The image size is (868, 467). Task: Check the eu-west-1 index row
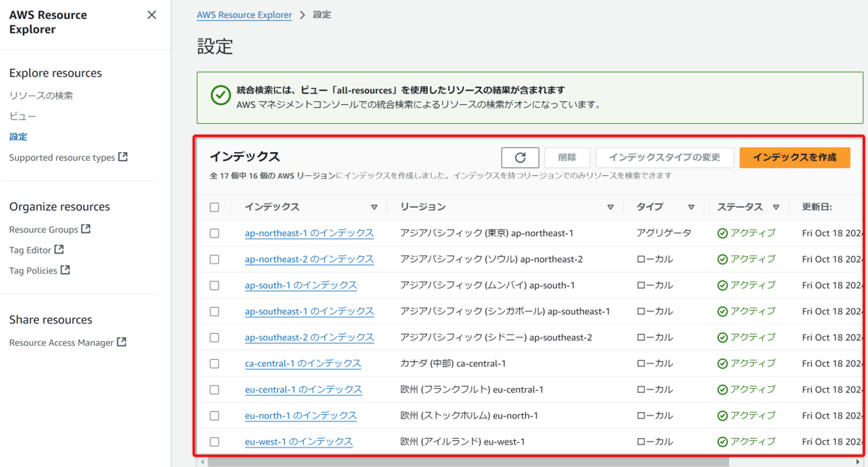tap(214, 442)
